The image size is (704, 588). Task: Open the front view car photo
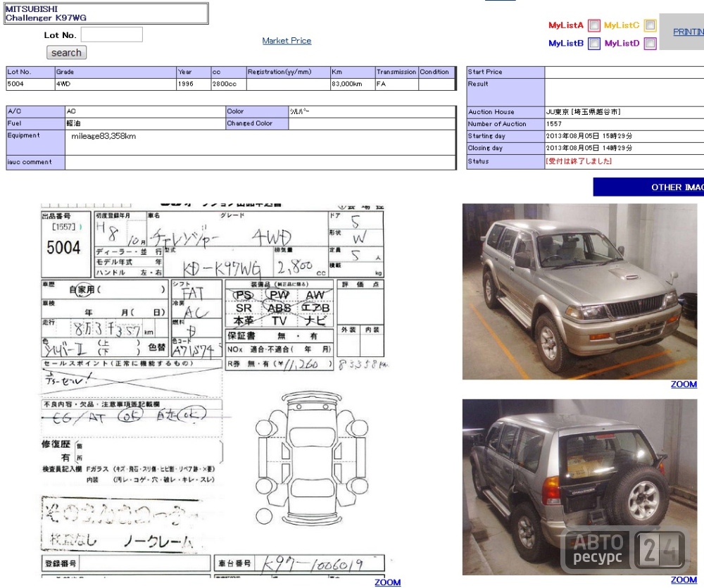pyautogui.click(x=579, y=292)
